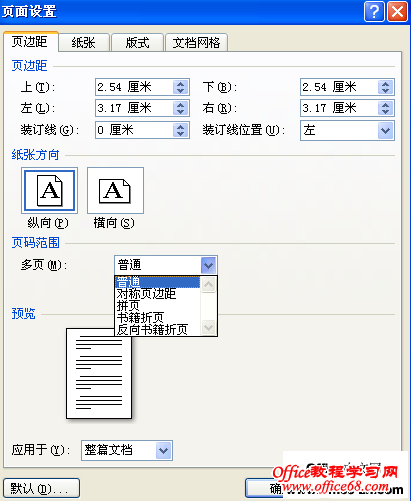The image size is (411, 501).
Task: Click the list scrollbar down arrow
Action: click(209, 327)
